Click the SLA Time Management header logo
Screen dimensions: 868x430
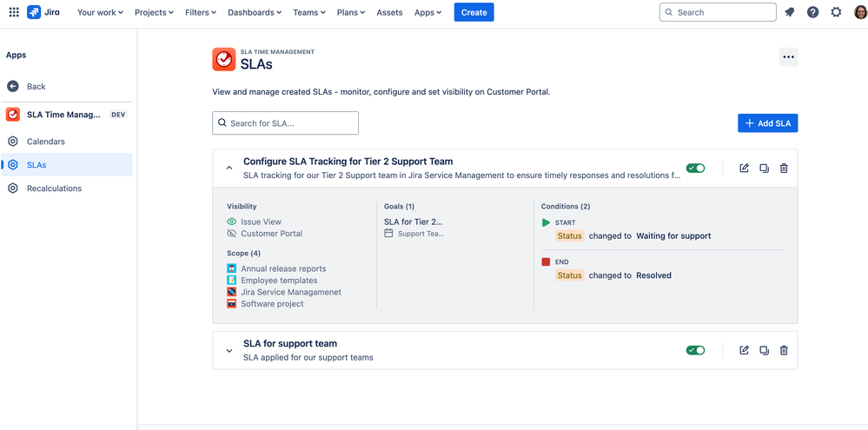pos(223,59)
